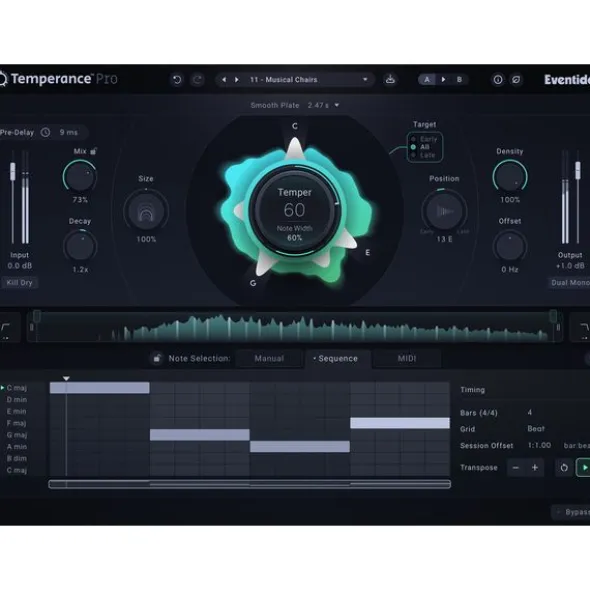Image resolution: width=590 pixels, height=591 pixels.
Task: Adjust the Density knob
Action: point(510,176)
